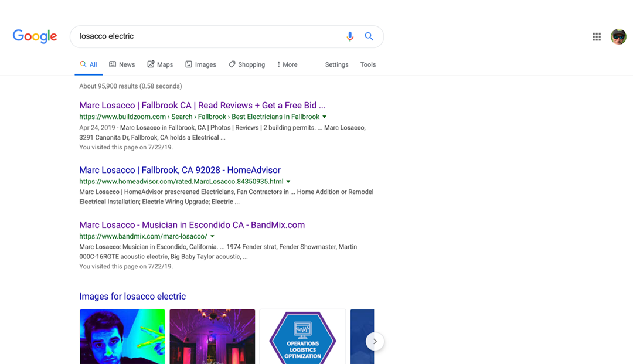Click the blue search magnifier icon
The height and width of the screenshot is (364, 633).
[369, 36]
